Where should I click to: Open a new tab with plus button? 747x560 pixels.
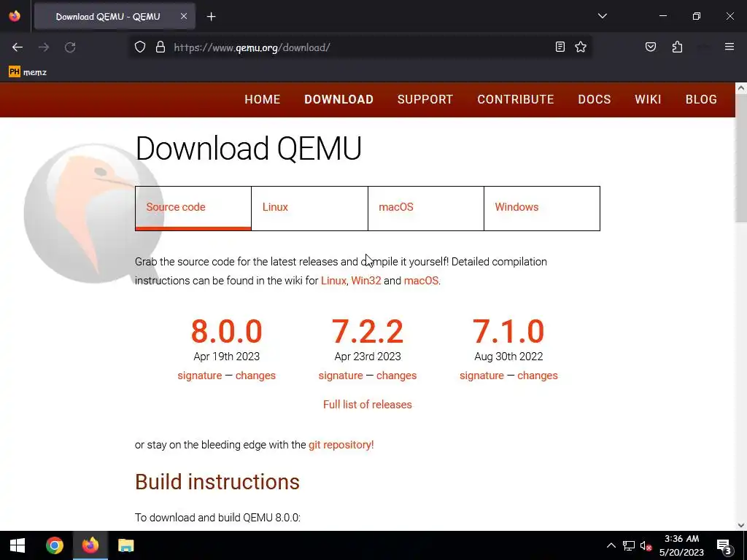211,17
